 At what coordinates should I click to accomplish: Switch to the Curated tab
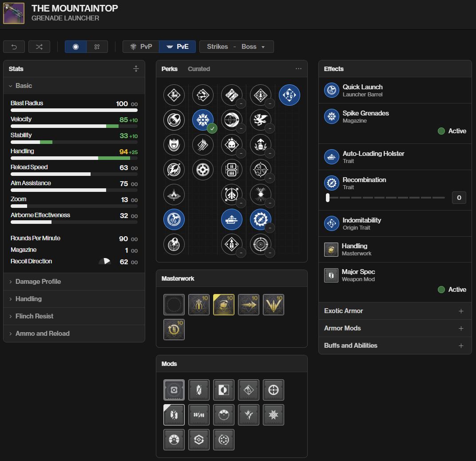click(199, 69)
